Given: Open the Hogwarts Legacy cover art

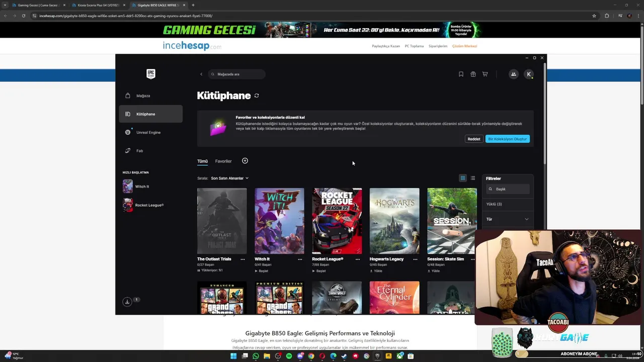Looking at the screenshot, I should pyautogui.click(x=394, y=221).
